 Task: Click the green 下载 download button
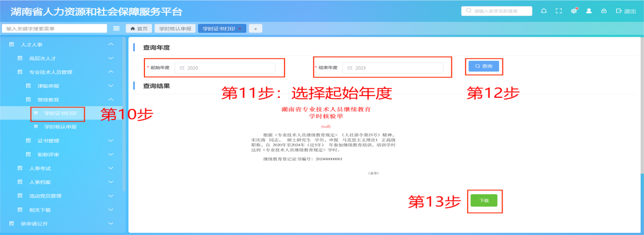[x=484, y=200]
